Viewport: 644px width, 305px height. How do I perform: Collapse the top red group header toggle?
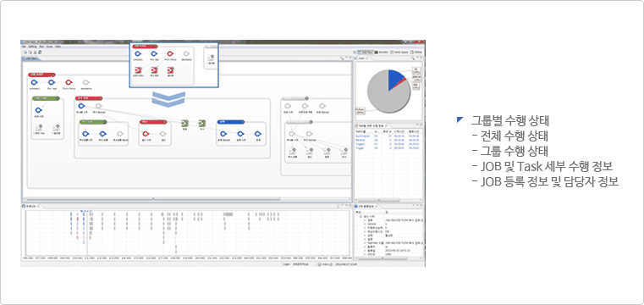[54, 75]
